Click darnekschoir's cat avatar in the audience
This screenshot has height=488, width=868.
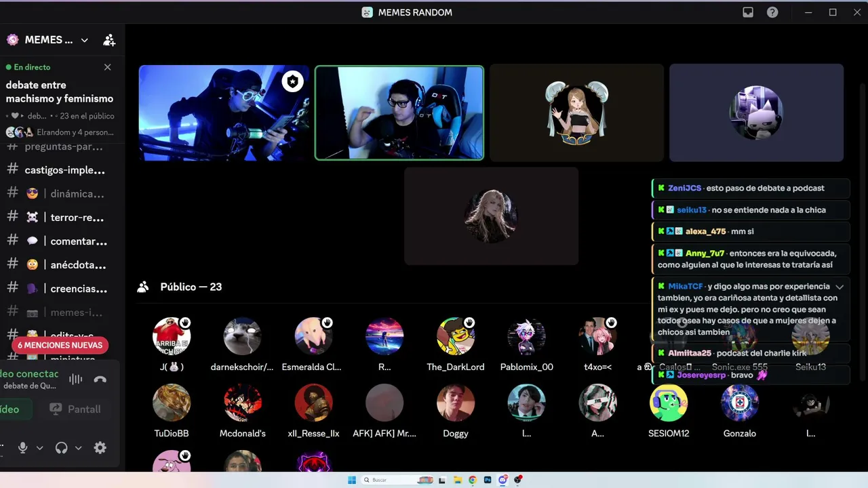(x=242, y=336)
